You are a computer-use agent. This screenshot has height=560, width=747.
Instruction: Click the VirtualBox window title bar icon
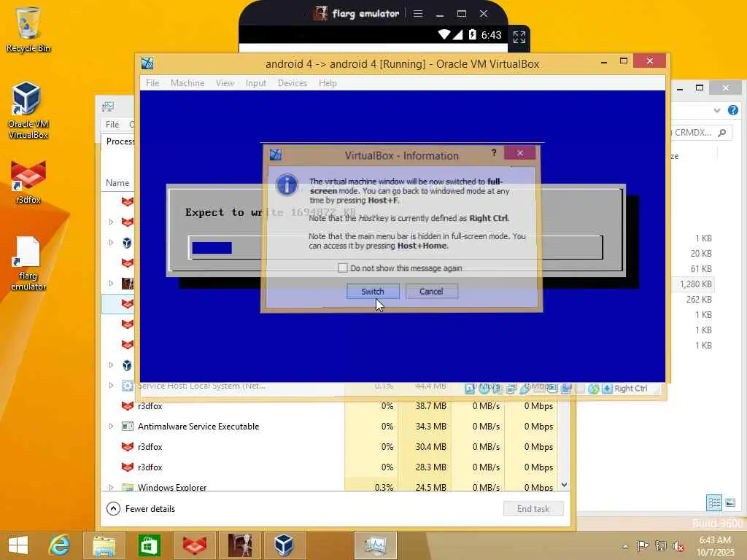[147, 63]
